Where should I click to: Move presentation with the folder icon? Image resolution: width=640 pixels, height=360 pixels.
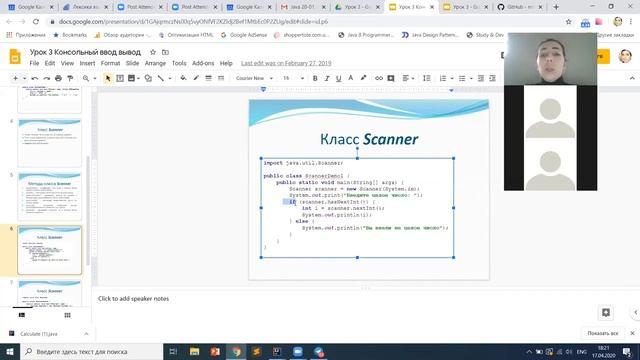165,52
